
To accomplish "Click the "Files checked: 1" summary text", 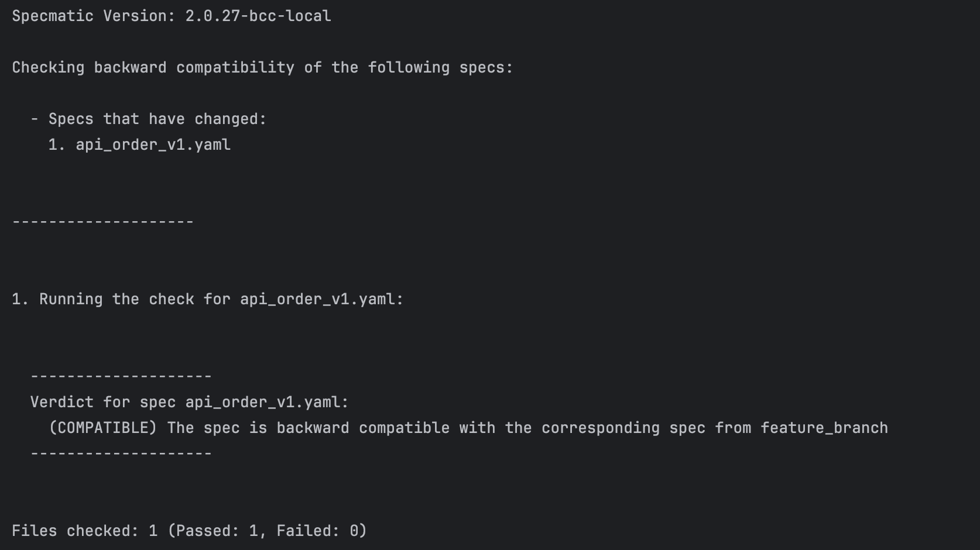I will pos(84,531).
